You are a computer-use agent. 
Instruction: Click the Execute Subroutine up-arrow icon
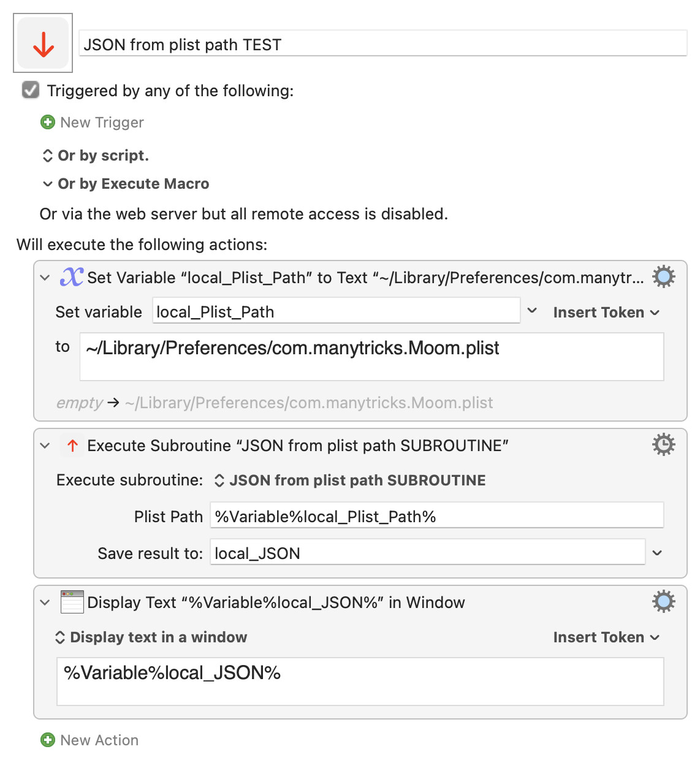click(72, 446)
